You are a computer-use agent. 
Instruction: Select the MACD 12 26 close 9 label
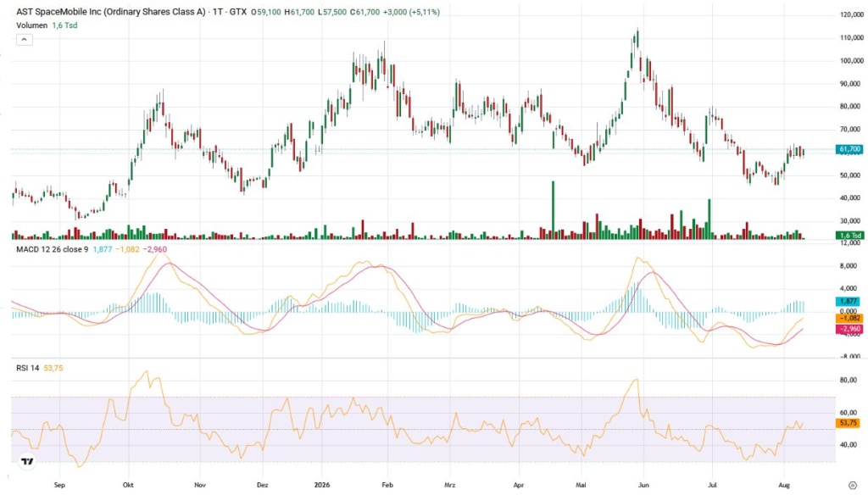[52, 249]
